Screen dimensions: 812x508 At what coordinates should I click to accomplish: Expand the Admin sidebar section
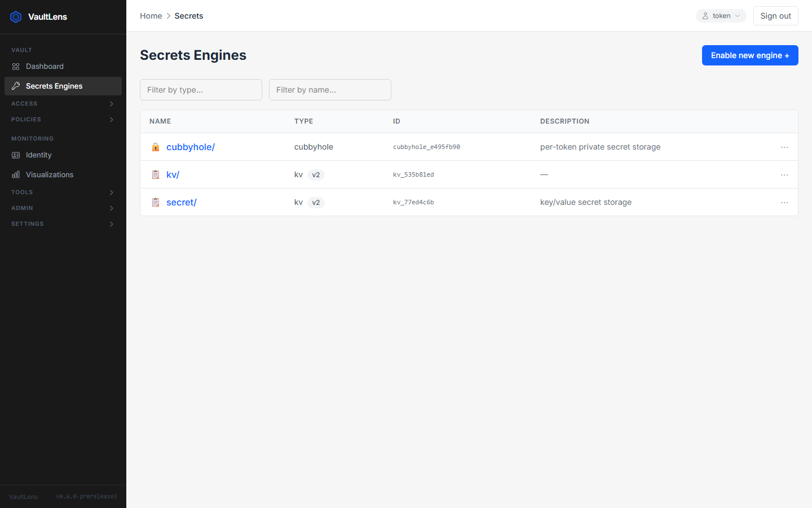coord(63,208)
